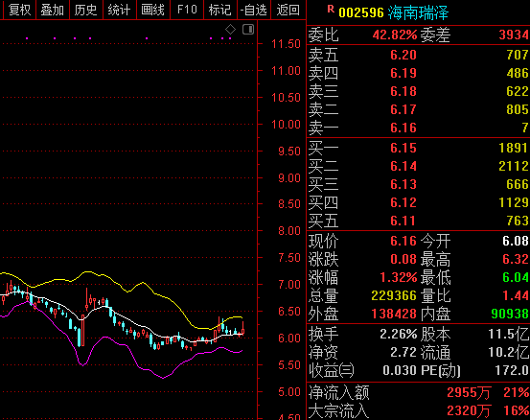Click the stock name 海南瑞泽

click(418, 12)
